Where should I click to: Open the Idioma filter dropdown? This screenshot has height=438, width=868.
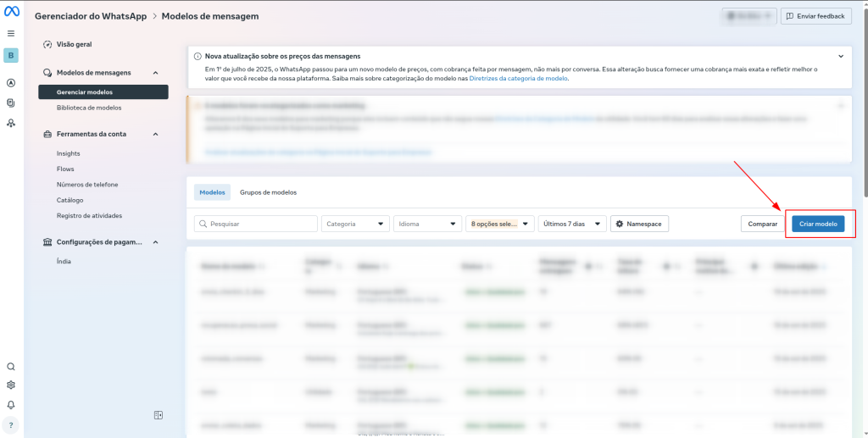(427, 224)
